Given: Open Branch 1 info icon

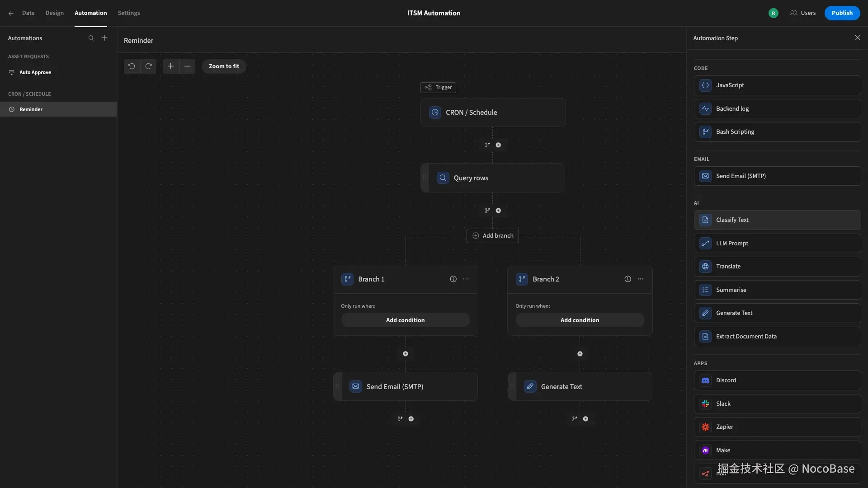Looking at the screenshot, I should pyautogui.click(x=453, y=279).
